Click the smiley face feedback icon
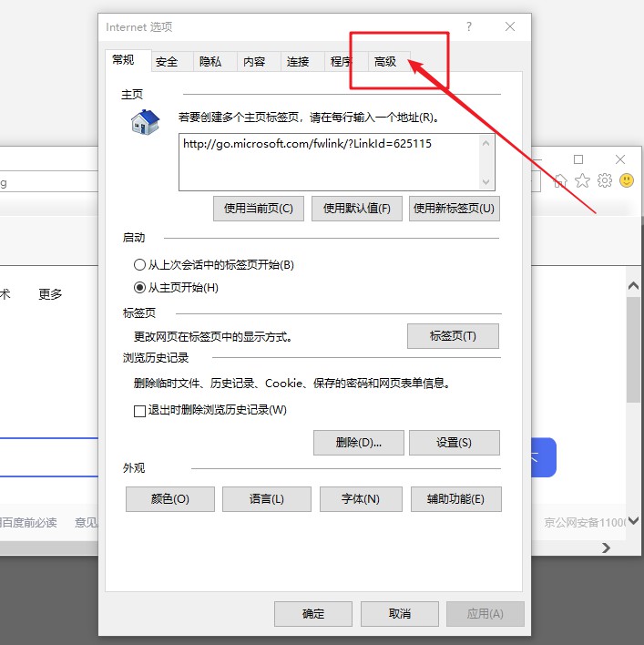This screenshot has width=644, height=645. pyautogui.click(x=627, y=180)
